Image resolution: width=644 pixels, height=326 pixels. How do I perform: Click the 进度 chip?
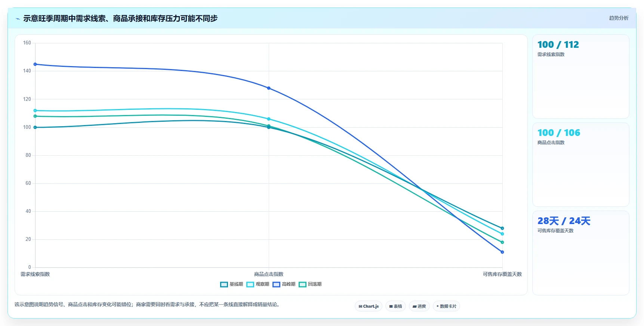click(x=419, y=306)
